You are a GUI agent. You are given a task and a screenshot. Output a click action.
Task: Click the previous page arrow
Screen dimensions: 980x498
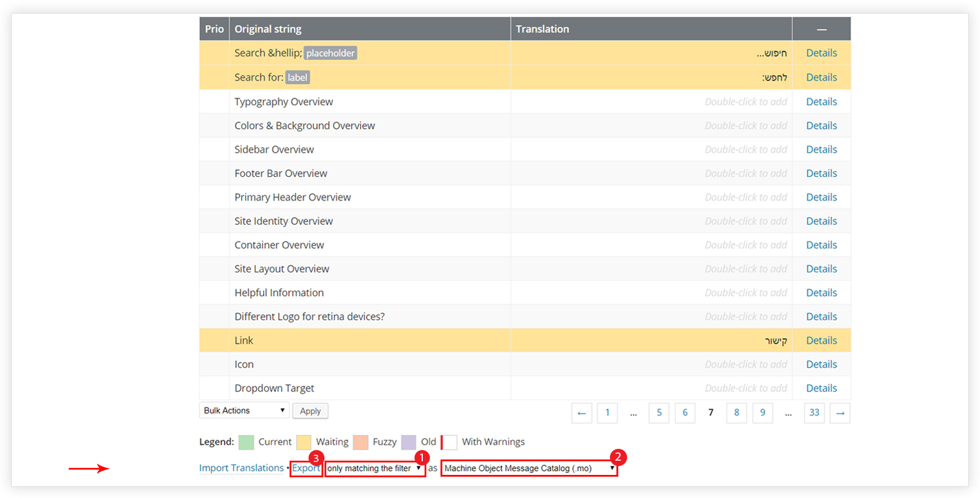click(581, 413)
